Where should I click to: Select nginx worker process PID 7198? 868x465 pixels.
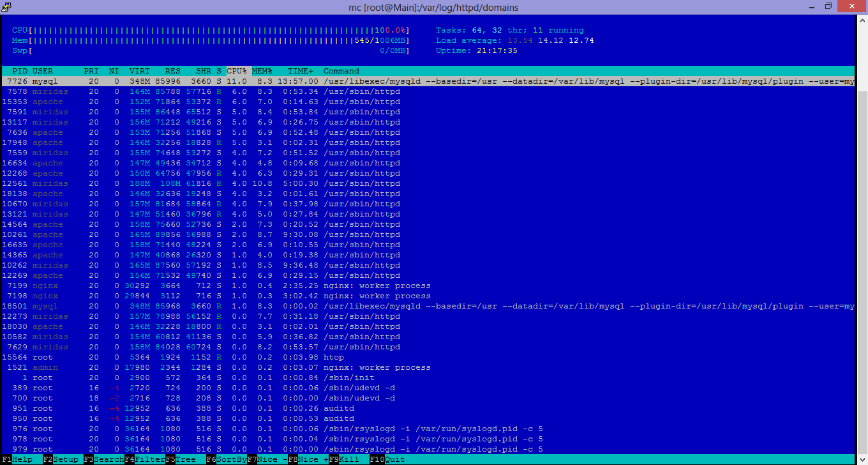pos(428,296)
